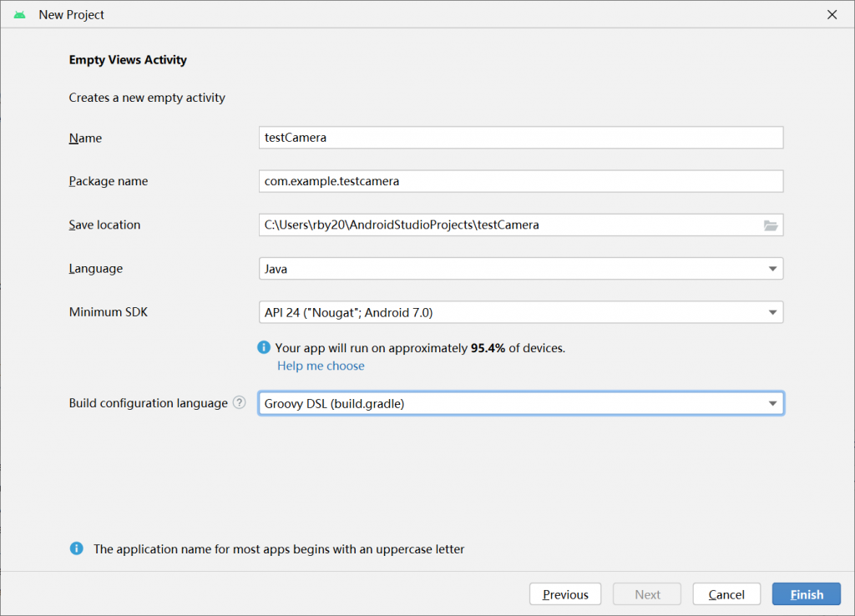Click the Save location label
Image resolution: width=855 pixels, height=616 pixels.
104,225
